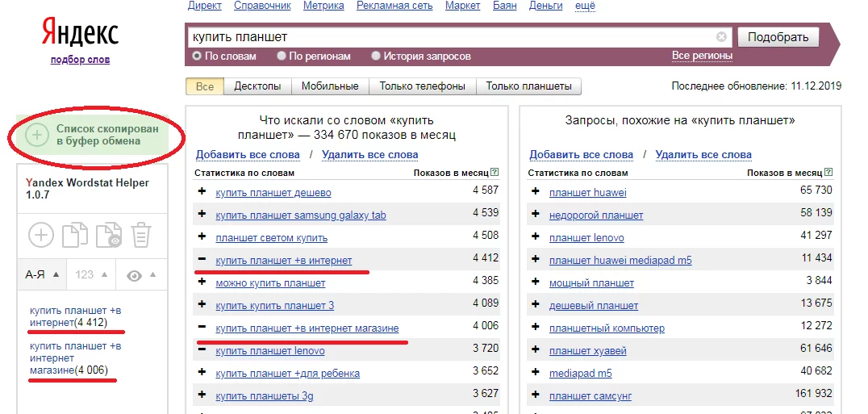Add 'планшет хуавей' with plus icon

[536, 350]
